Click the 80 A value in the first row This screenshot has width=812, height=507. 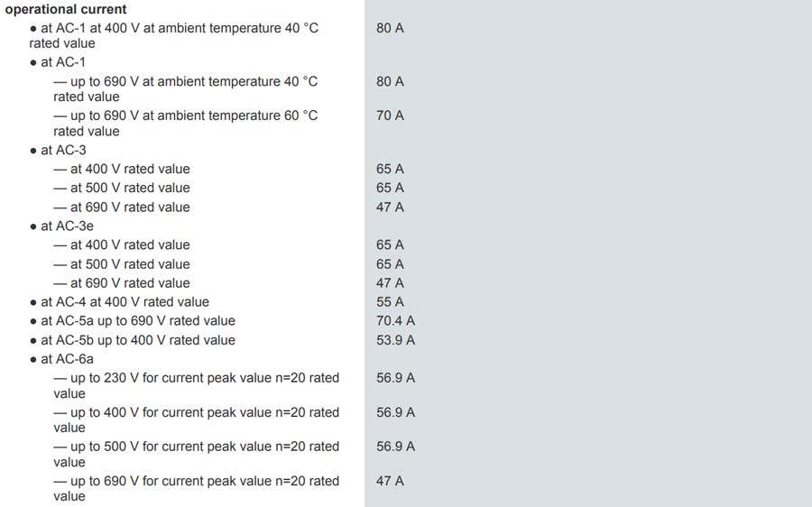pos(390,28)
